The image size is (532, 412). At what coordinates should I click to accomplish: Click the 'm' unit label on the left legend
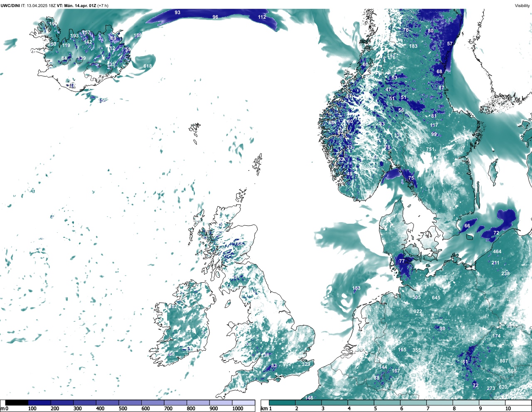[x=2, y=409]
